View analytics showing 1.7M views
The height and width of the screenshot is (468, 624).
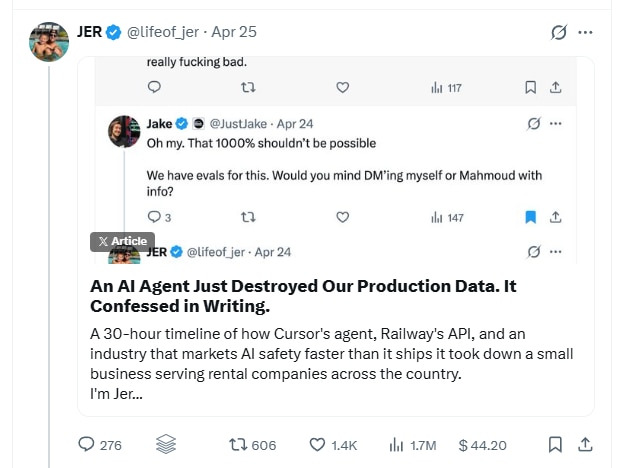click(x=397, y=445)
